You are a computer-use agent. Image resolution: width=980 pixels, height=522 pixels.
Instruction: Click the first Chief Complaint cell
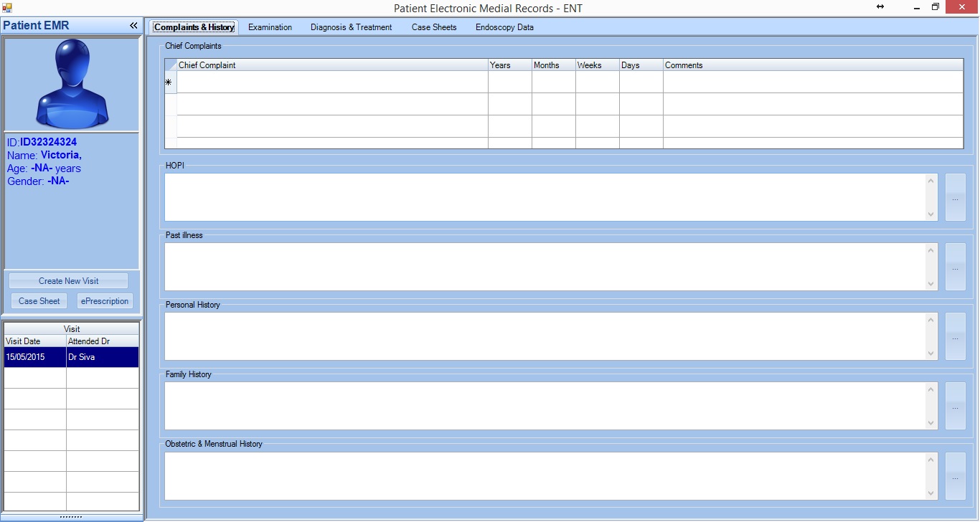[x=332, y=82]
